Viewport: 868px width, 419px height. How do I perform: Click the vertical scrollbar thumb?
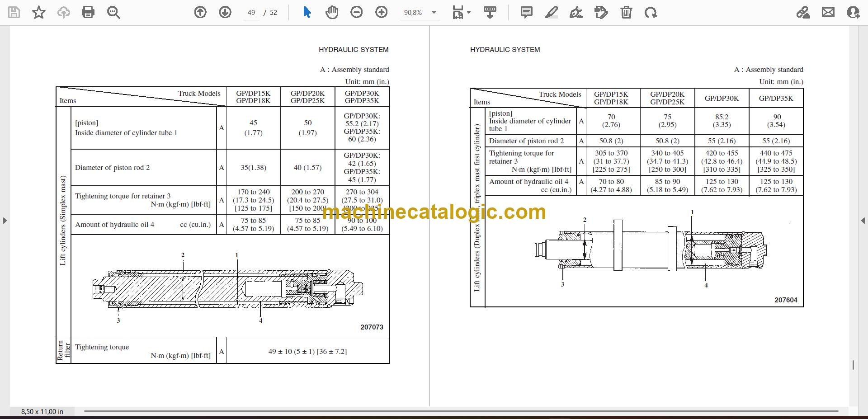coord(853,365)
